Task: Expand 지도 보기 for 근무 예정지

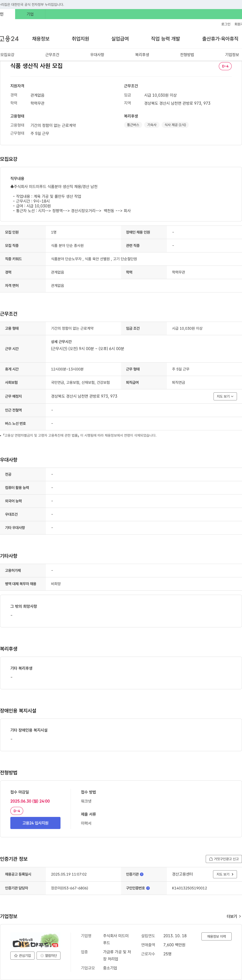Action: point(225,396)
